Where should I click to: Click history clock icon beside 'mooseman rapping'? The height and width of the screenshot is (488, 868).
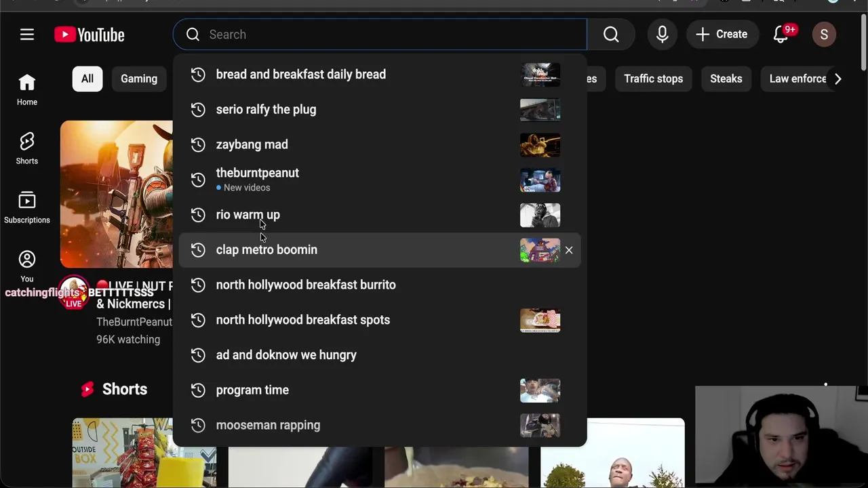click(x=198, y=426)
